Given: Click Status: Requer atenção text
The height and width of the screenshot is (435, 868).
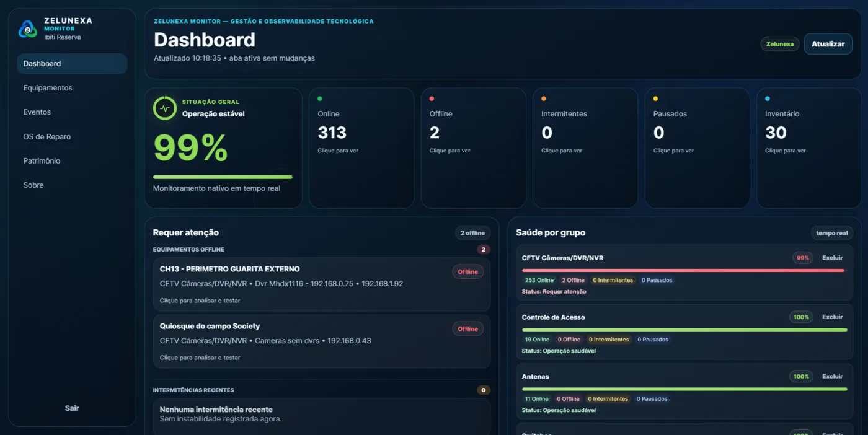Looking at the screenshot, I should tap(554, 291).
